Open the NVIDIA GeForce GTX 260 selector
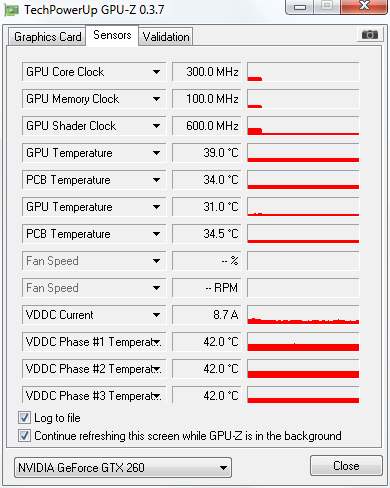390x488 pixels. 123,468
